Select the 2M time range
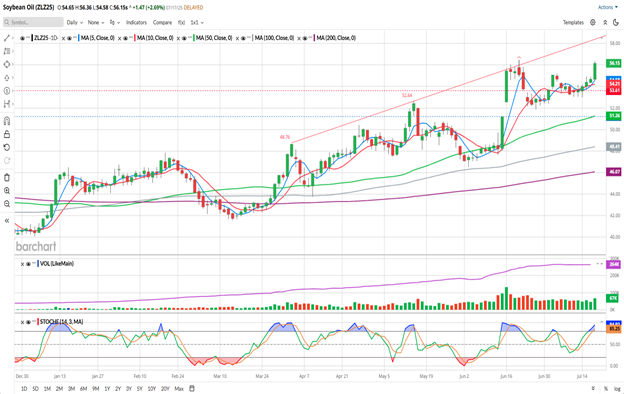This screenshot has height=394, width=624. pos(59,388)
